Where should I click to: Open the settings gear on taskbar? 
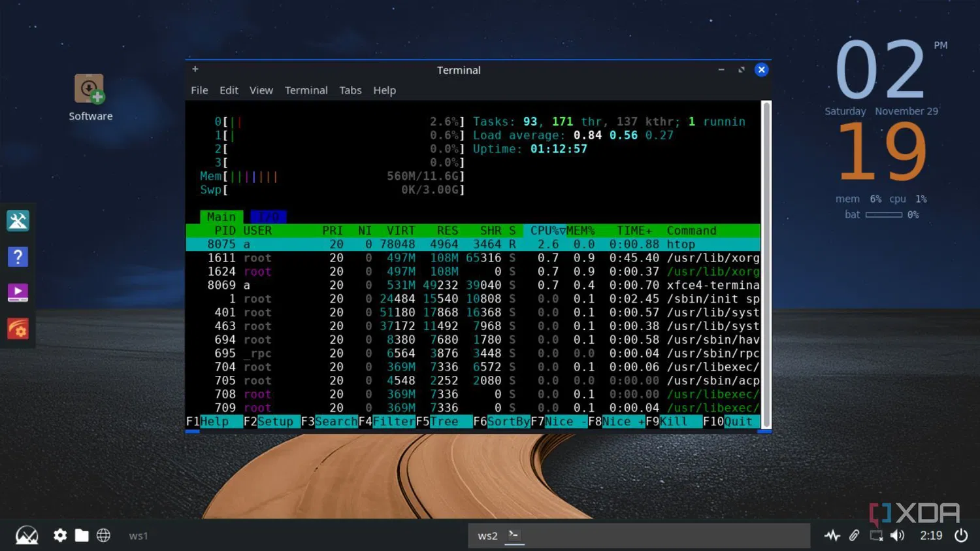click(60, 535)
